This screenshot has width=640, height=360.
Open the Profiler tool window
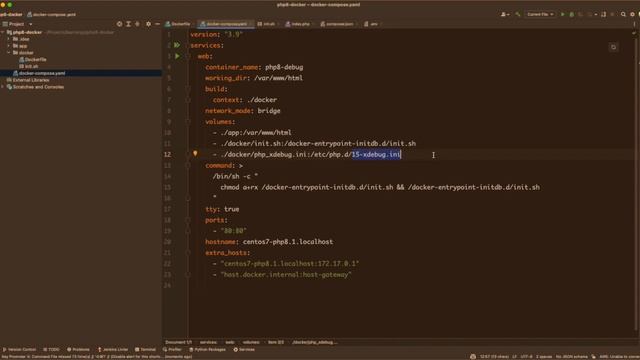click(172, 349)
